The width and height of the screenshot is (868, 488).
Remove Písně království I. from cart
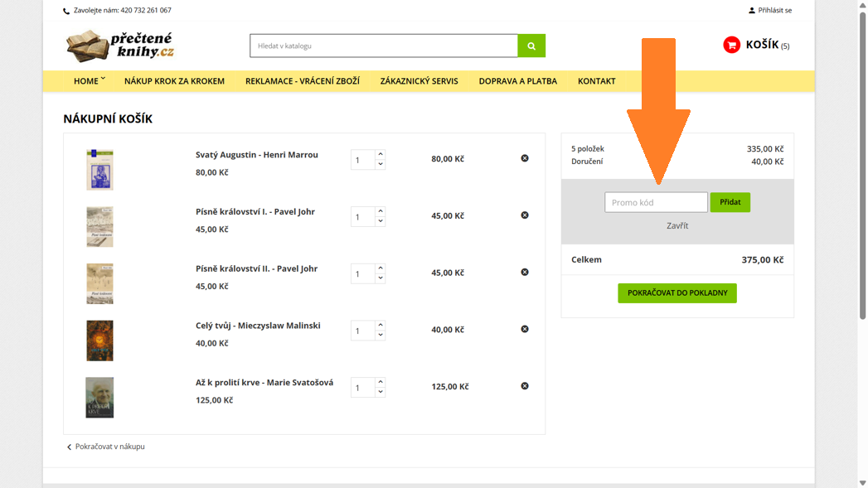pyautogui.click(x=525, y=215)
